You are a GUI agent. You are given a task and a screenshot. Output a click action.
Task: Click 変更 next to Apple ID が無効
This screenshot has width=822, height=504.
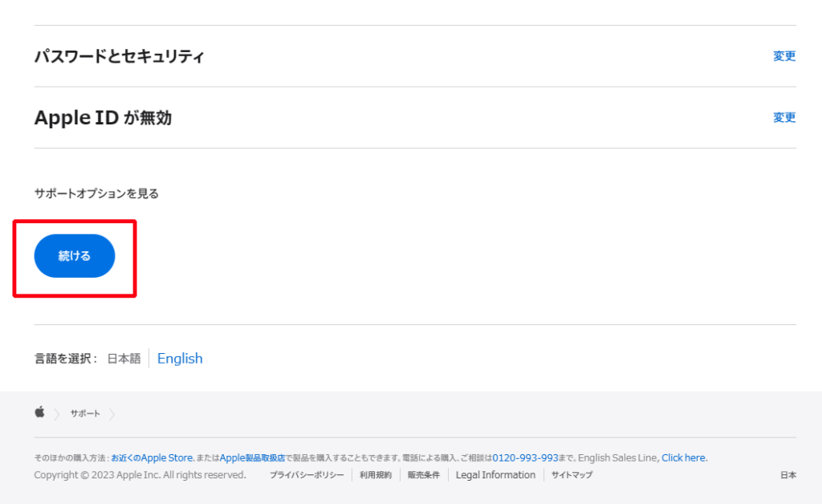[x=783, y=117]
